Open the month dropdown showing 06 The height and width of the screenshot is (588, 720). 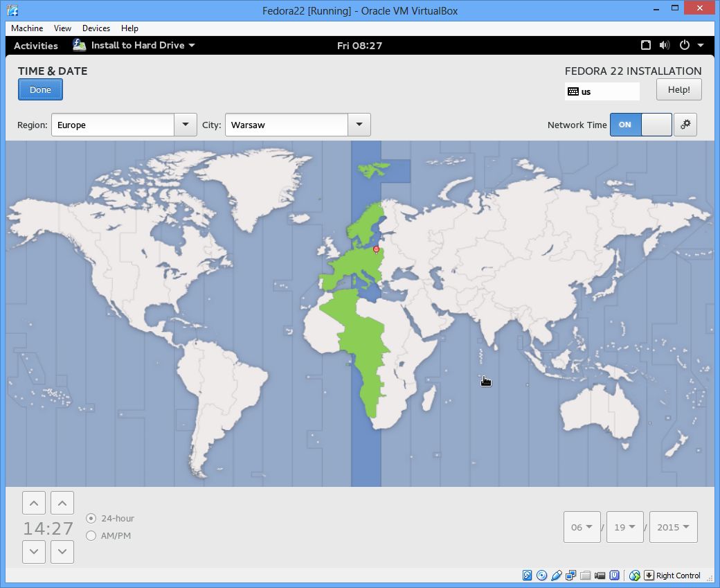582,527
